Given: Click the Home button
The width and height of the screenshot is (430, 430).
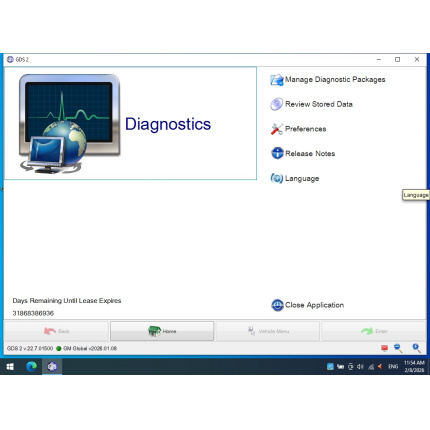Looking at the screenshot, I should point(162,331).
